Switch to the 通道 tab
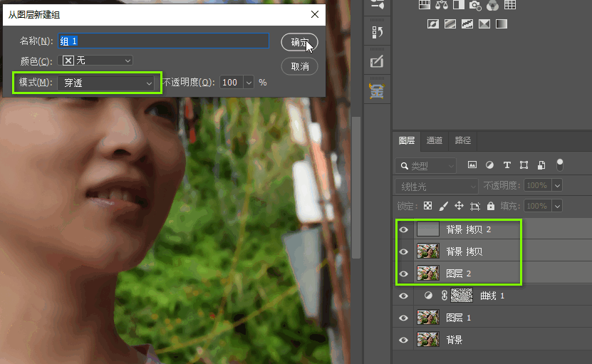Image resolution: width=592 pixels, height=364 pixels. coord(434,140)
